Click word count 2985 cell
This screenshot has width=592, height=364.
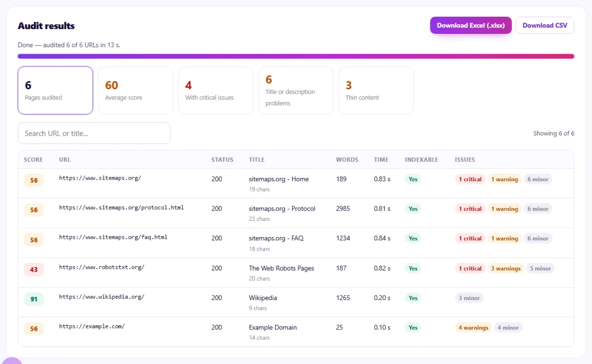coord(343,209)
